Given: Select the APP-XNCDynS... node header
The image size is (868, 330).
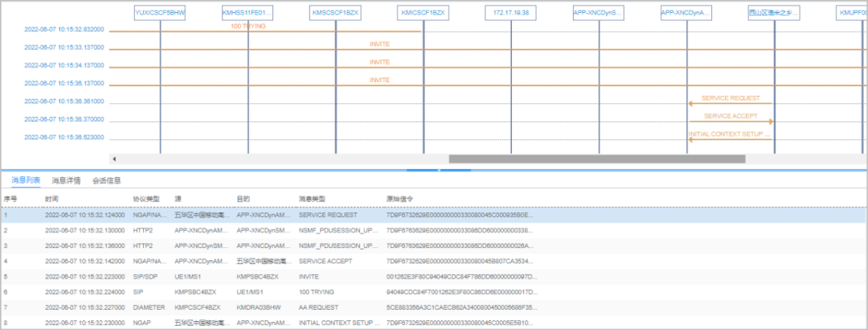Looking at the screenshot, I should 599,12.
